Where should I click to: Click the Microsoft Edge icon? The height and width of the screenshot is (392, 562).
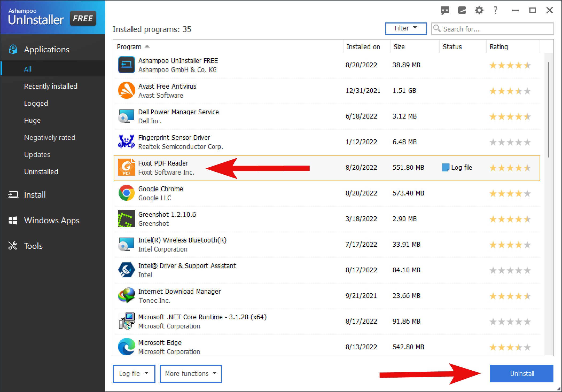(126, 347)
